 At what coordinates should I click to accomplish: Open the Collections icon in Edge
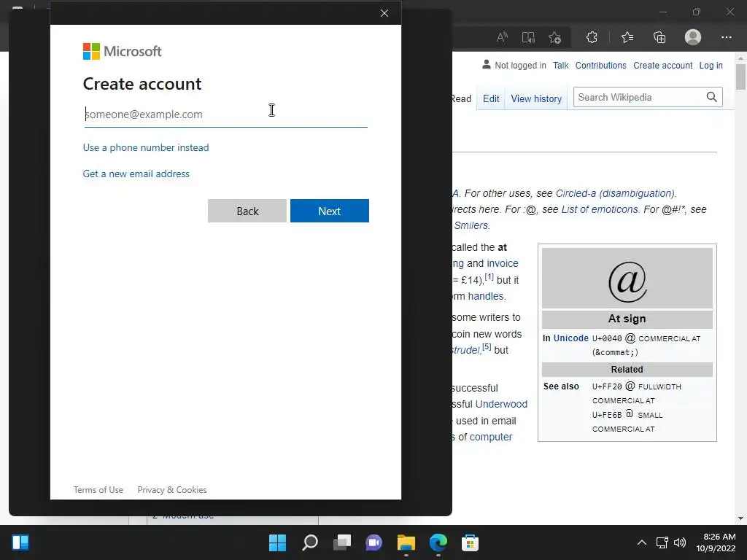point(659,37)
